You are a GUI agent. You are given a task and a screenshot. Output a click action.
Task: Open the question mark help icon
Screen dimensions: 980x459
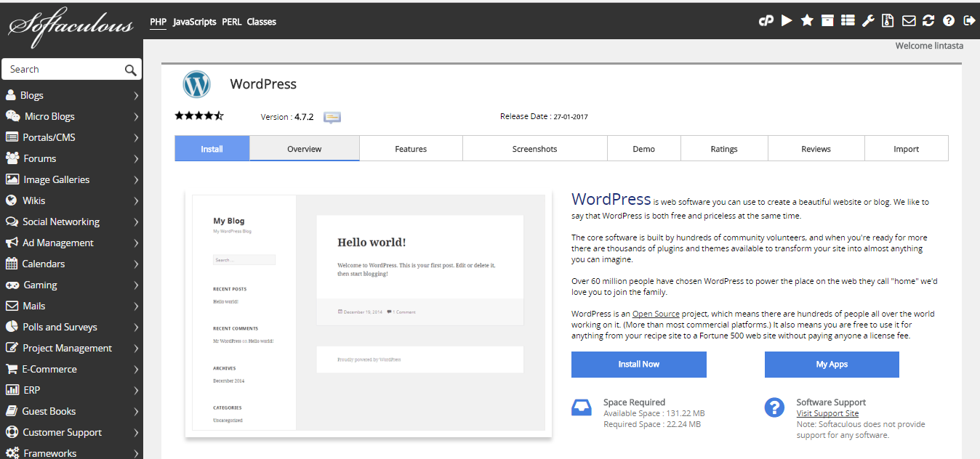[949, 20]
